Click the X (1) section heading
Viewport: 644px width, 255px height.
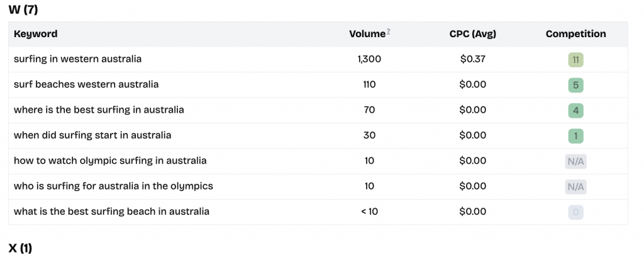pyautogui.click(x=20, y=248)
